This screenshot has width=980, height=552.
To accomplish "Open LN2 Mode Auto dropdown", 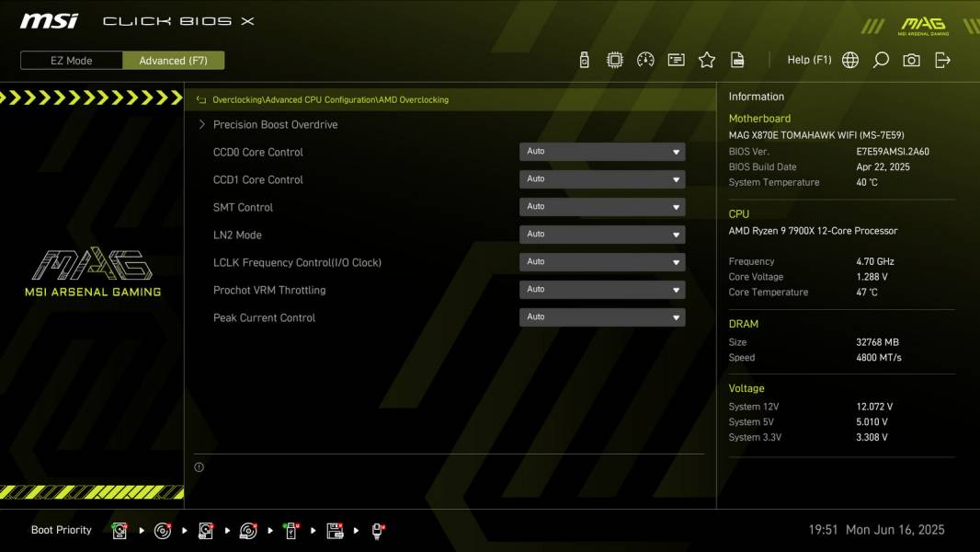I will 602,235.
